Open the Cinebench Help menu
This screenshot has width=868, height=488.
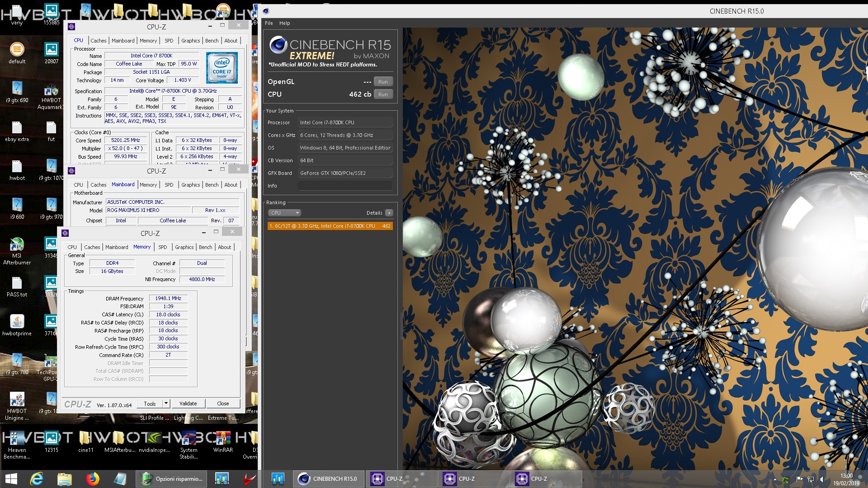pos(284,23)
